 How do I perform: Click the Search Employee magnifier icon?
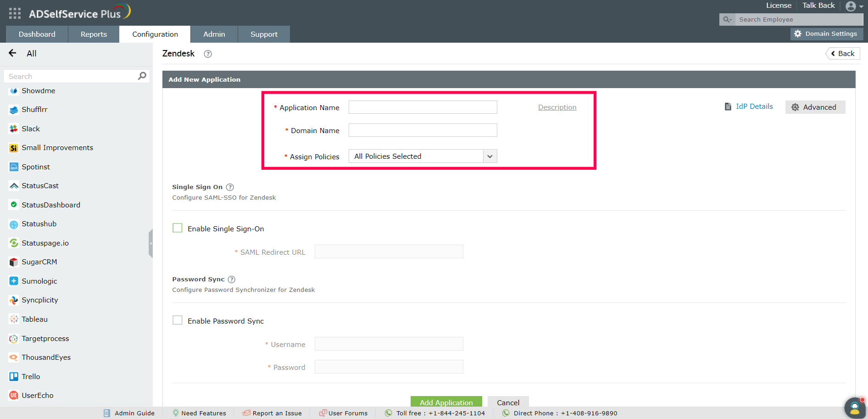(x=727, y=19)
